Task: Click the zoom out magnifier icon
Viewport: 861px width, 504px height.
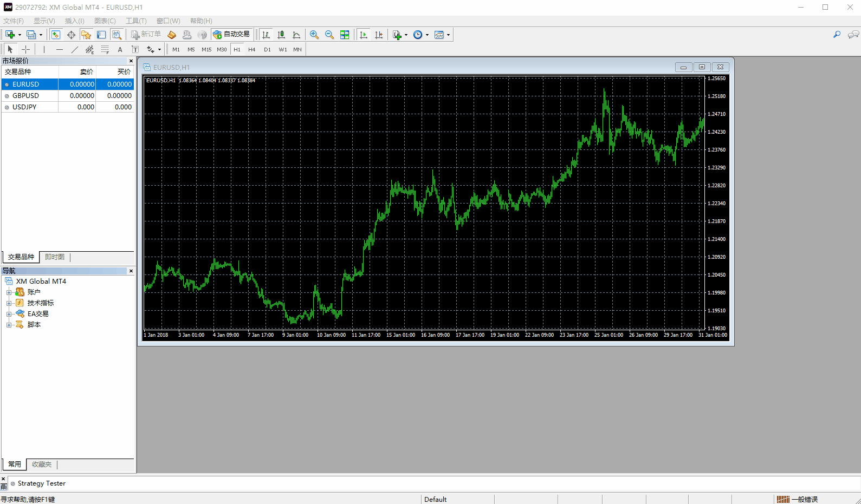Action: pyautogui.click(x=329, y=35)
